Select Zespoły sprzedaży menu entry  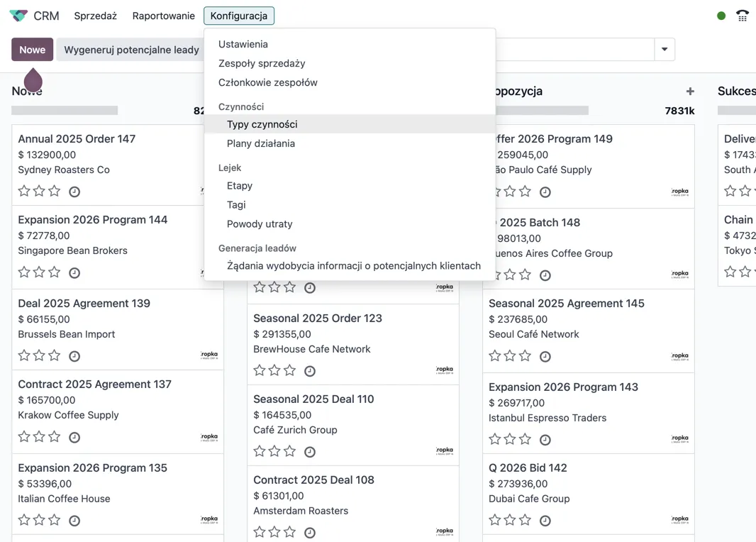click(262, 63)
